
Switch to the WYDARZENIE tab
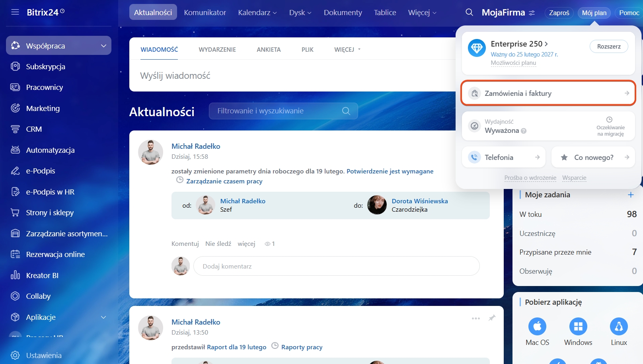[217, 49]
